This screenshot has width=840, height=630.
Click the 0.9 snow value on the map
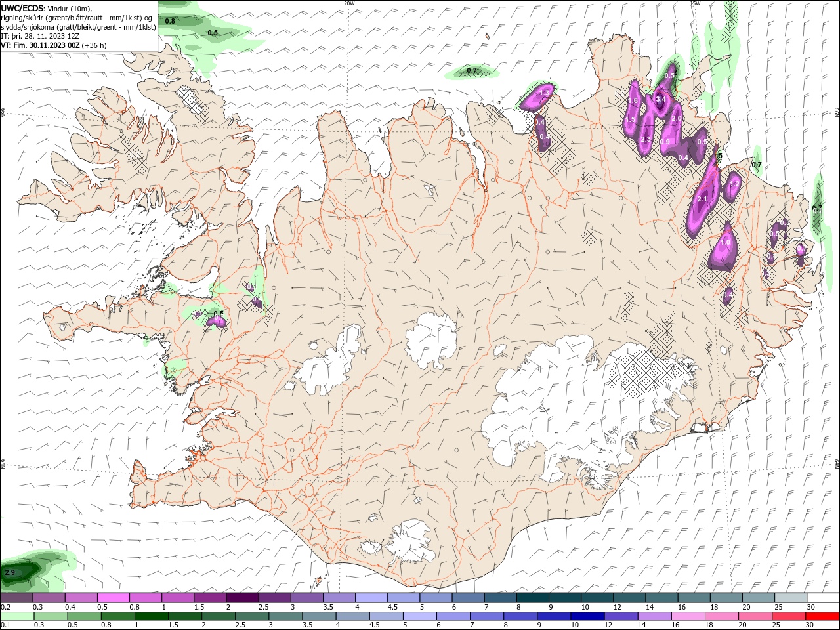click(665, 142)
